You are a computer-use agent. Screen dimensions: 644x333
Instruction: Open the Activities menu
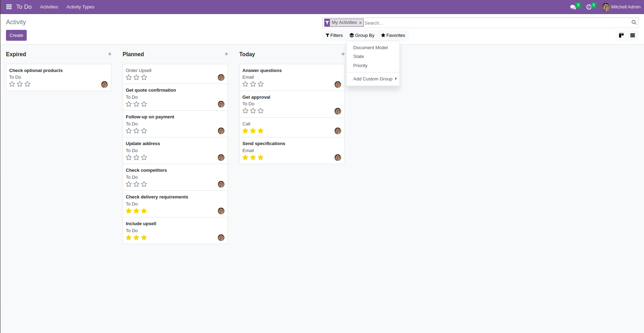point(49,7)
